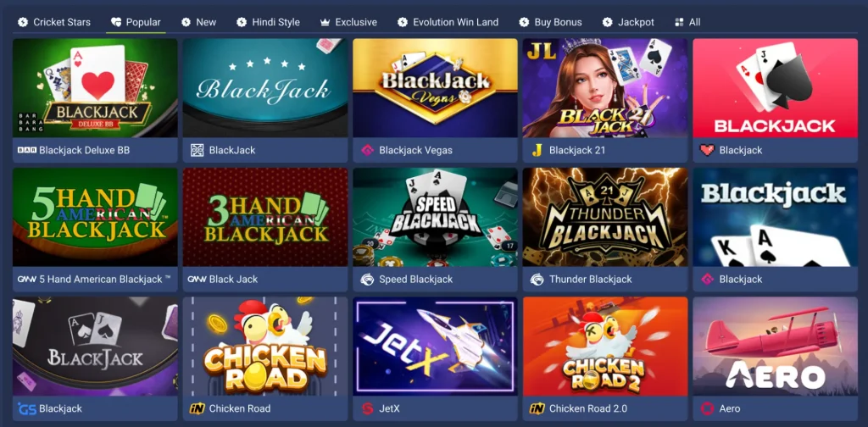Open the 5 Hand American Blackjack thumbnail
The height and width of the screenshot is (427, 868).
pyautogui.click(x=95, y=218)
